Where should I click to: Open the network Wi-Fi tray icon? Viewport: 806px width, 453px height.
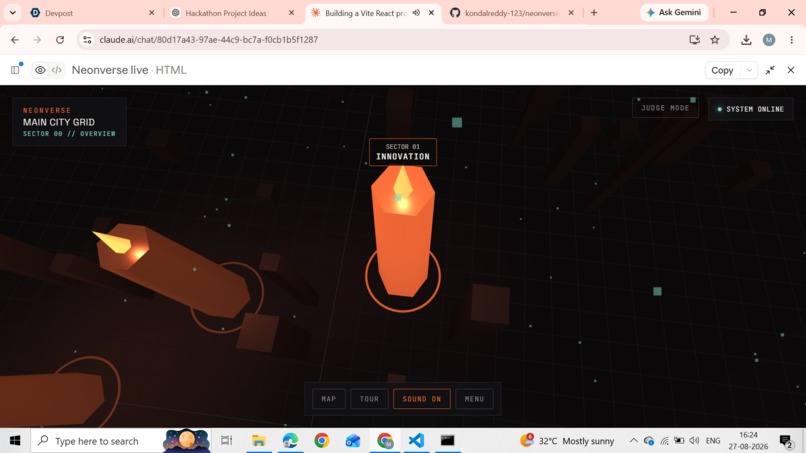pyautogui.click(x=664, y=441)
